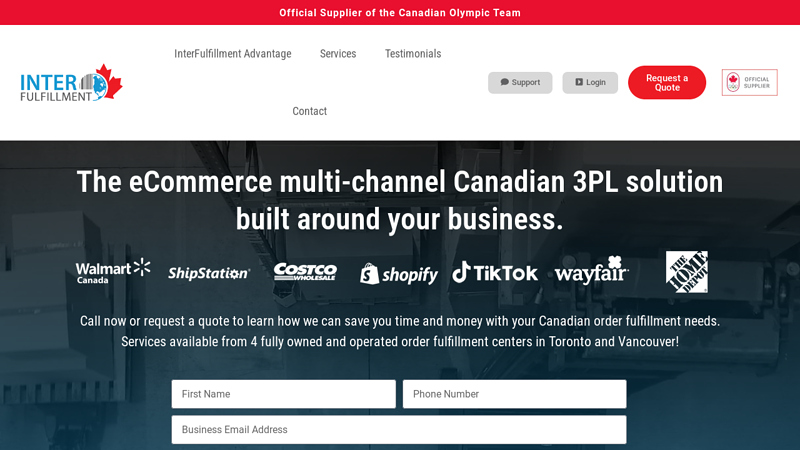This screenshot has width=800, height=450.
Task: Open the Services menu item
Action: (x=338, y=54)
